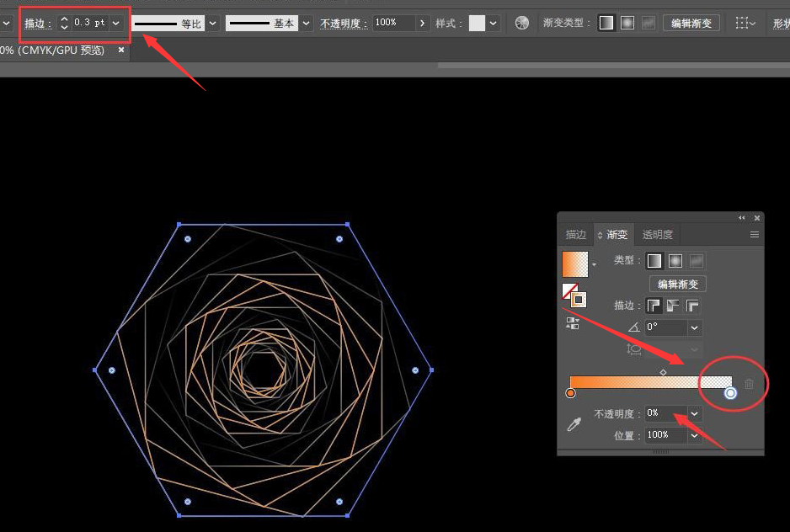Cycle Gradient panel display via tab arrows

point(600,235)
